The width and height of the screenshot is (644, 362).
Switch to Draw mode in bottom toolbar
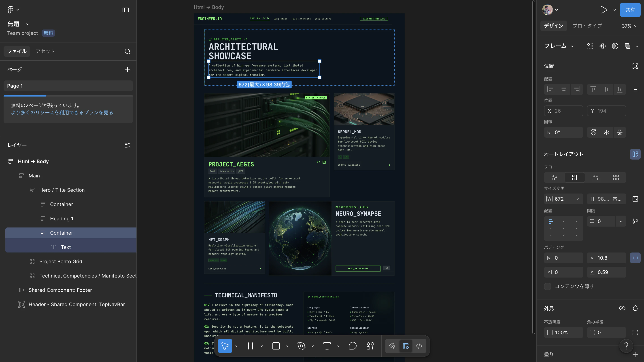(392, 346)
